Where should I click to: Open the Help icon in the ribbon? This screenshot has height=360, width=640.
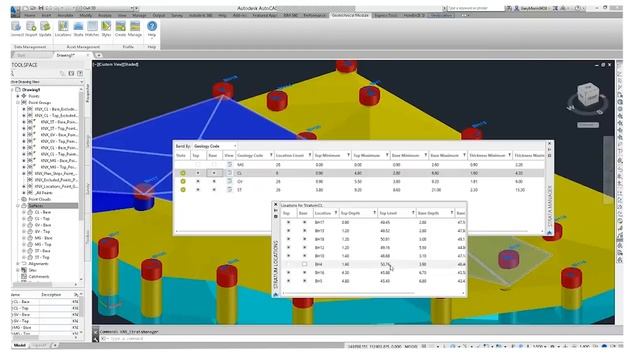point(152,27)
